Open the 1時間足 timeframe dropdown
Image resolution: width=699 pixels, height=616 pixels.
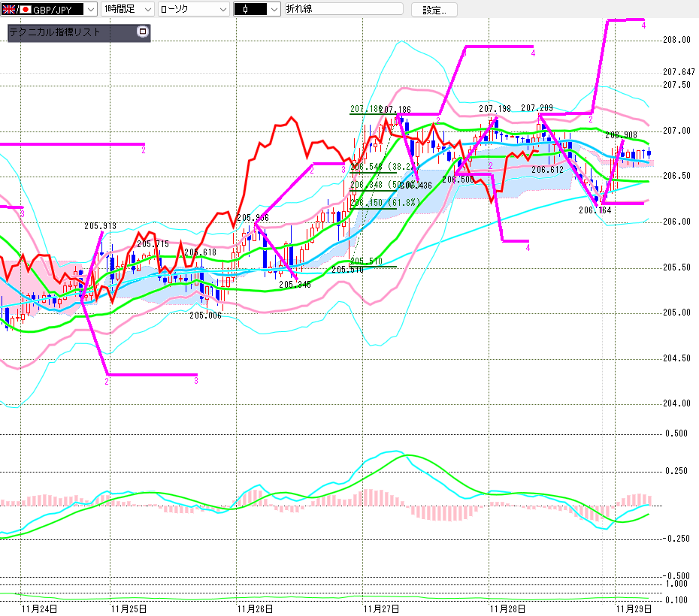[x=147, y=9]
